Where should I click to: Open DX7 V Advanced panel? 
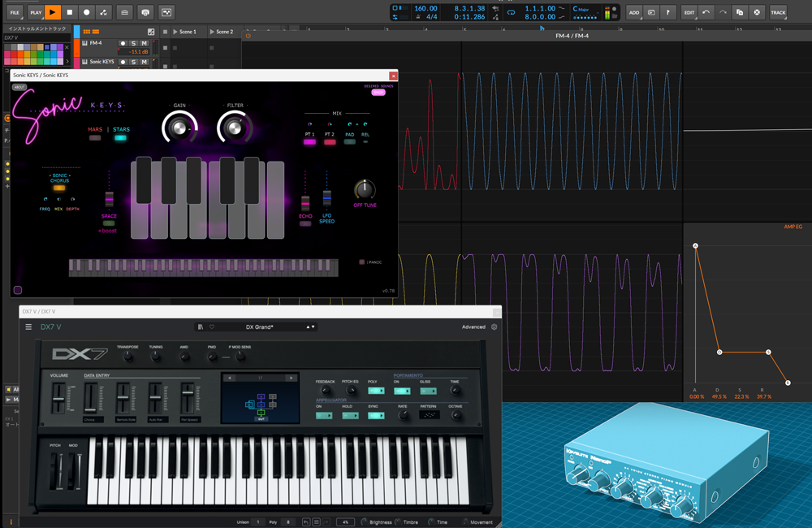click(x=473, y=327)
